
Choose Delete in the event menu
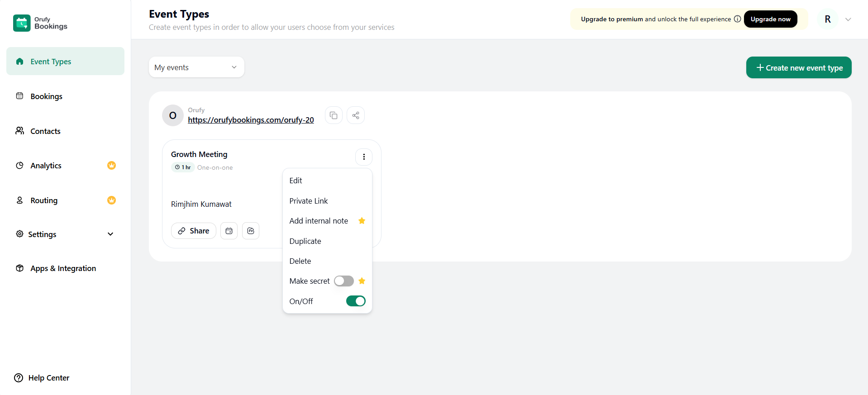300,261
